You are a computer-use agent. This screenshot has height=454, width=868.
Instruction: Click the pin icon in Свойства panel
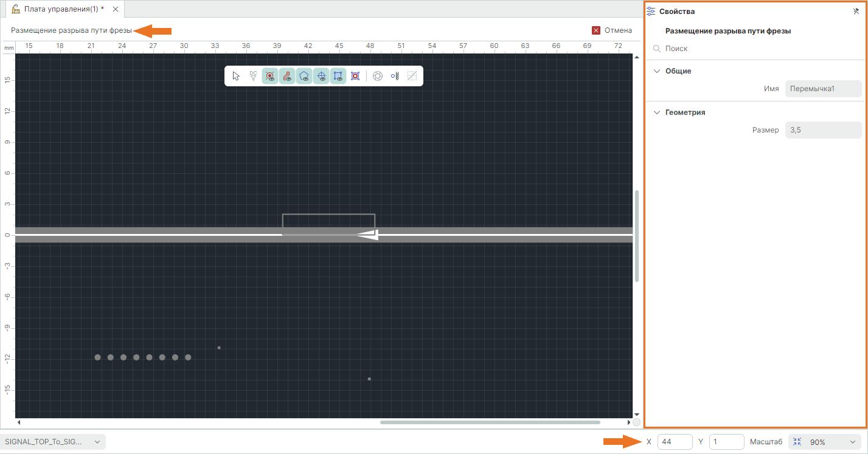856,12
